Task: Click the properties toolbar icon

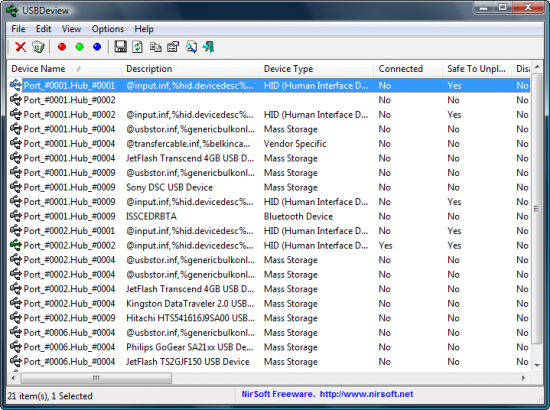Action: [x=173, y=47]
